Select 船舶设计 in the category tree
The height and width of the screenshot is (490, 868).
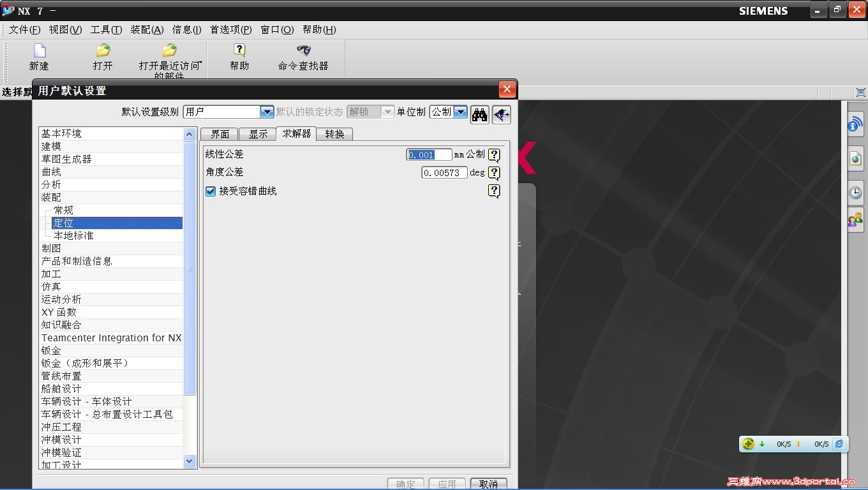pyautogui.click(x=61, y=389)
